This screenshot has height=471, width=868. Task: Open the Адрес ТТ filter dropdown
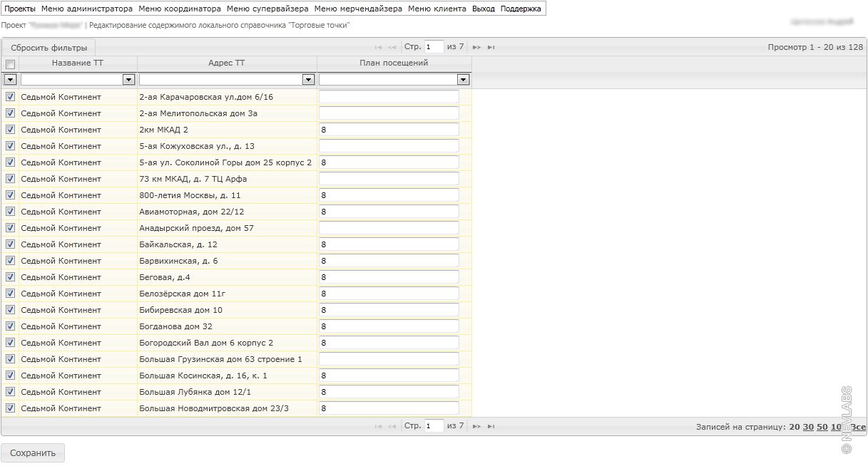point(308,80)
